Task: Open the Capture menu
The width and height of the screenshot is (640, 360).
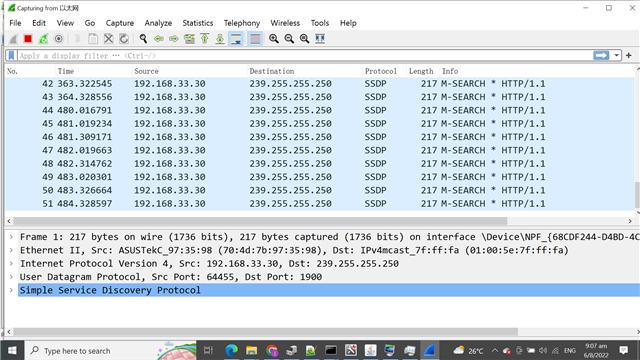Action: [x=120, y=23]
